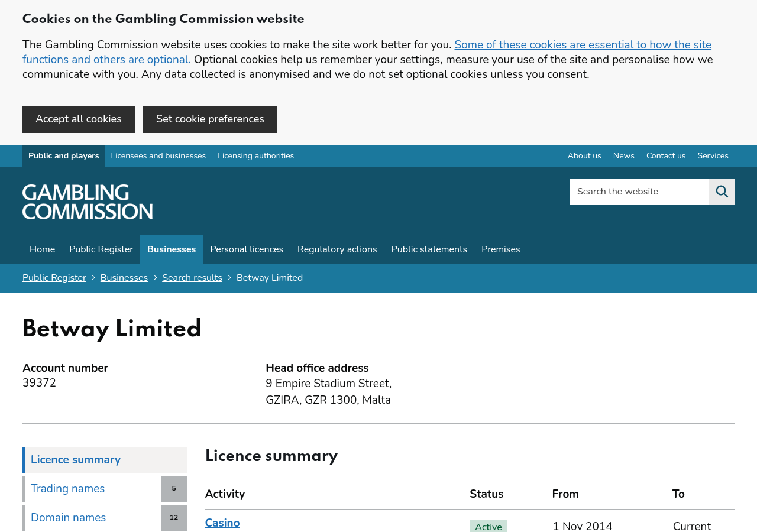Open Public statements menu item
The image size is (757, 532).
click(x=429, y=249)
